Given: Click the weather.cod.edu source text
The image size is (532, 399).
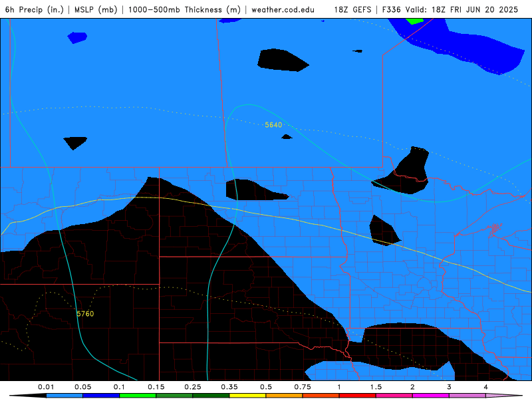Looking at the screenshot, I should pyautogui.click(x=283, y=9).
